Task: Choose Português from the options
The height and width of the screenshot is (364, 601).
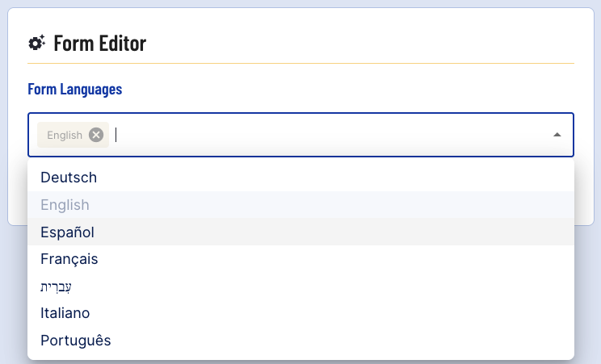Action: [75, 341]
